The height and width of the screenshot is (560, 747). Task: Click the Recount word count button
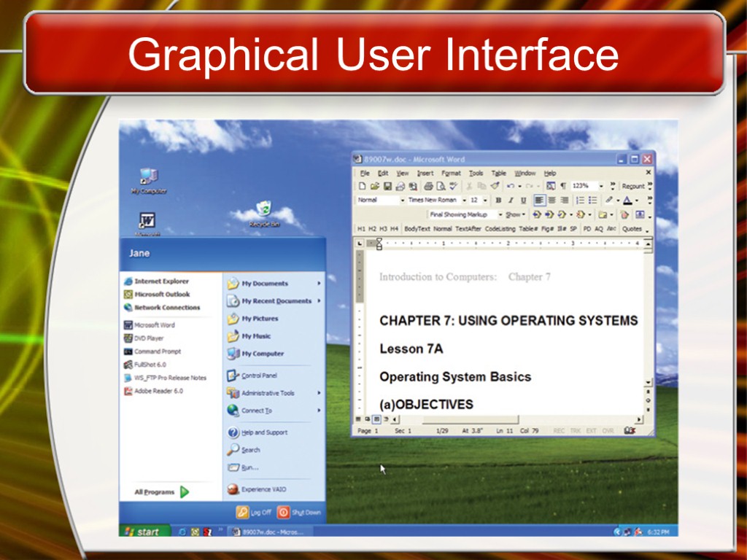[632, 186]
